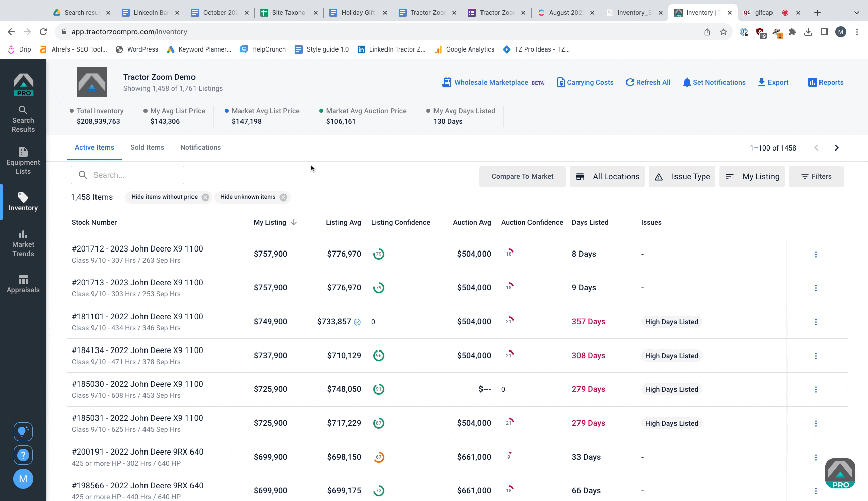Open Reports
Screen dimensions: 868x501
pyautogui.click(x=826, y=82)
